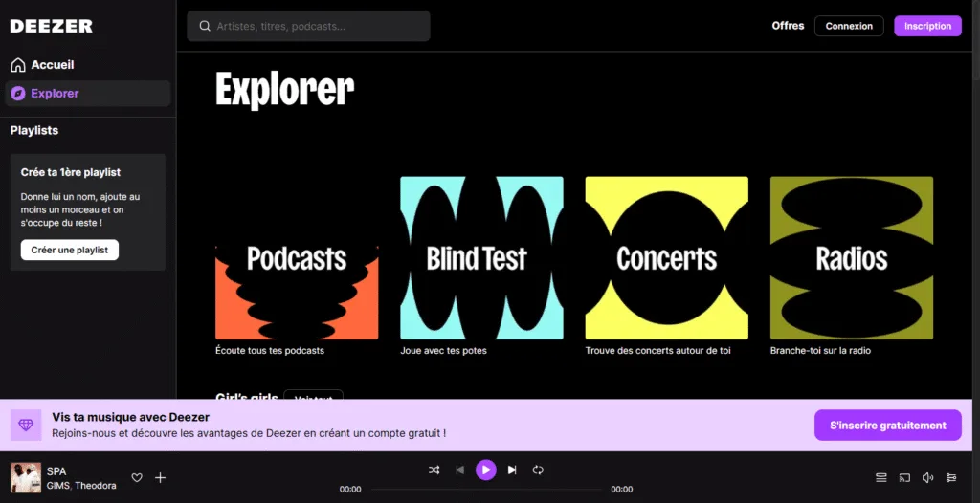Add the track with the plus icon

[161, 478]
